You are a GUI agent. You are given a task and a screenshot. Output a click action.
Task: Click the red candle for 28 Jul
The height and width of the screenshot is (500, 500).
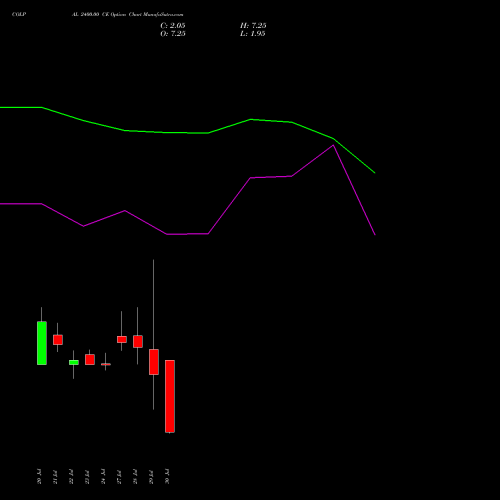138,341
